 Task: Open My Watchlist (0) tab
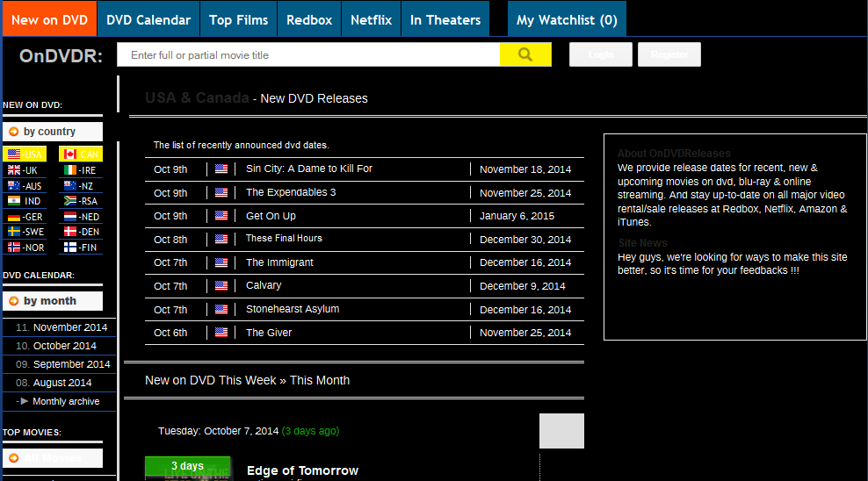click(567, 19)
